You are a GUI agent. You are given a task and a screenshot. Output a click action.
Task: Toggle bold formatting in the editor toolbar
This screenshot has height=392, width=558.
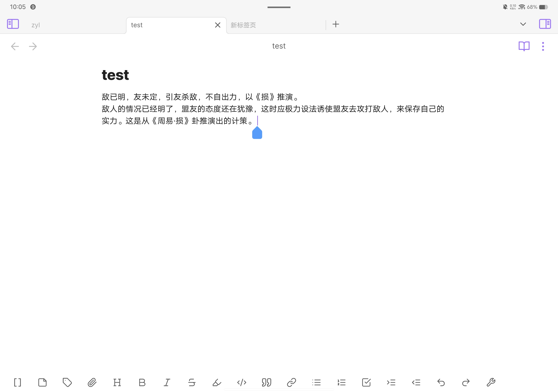click(142, 382)
